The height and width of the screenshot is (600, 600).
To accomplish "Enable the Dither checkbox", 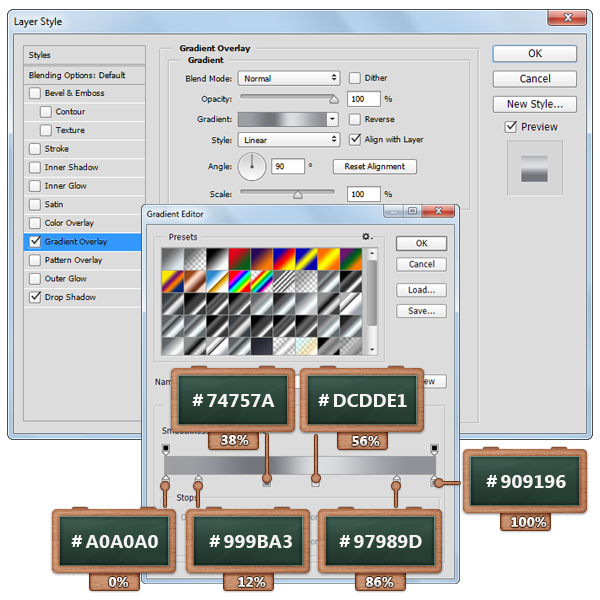I will tap(355, 78).
